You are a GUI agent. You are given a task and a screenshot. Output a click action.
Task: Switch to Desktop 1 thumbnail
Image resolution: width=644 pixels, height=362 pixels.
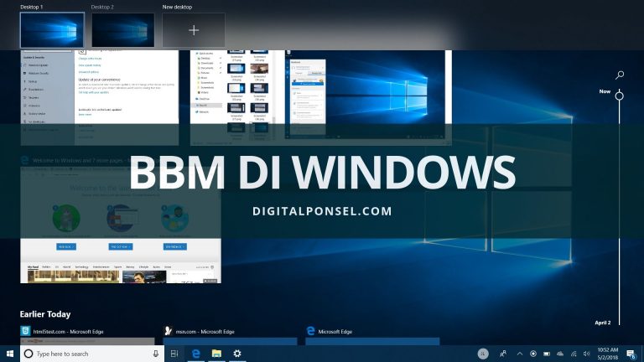tap(52, 30)
